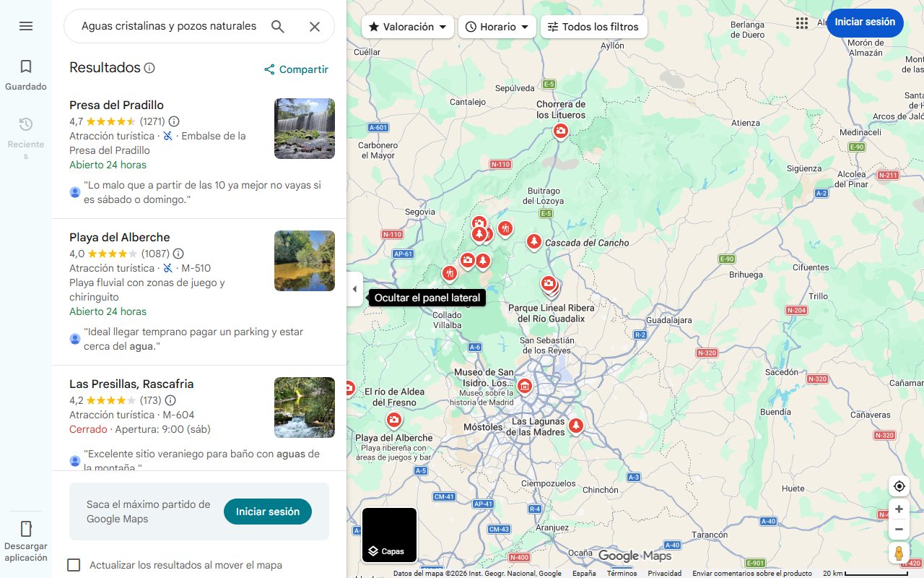Open the Google apps grid

point(801,22)
